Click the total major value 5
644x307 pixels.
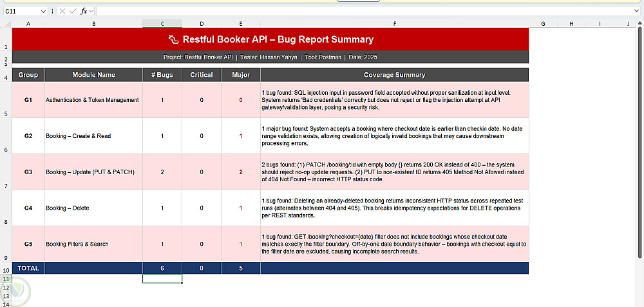click(x=241, y=268)
